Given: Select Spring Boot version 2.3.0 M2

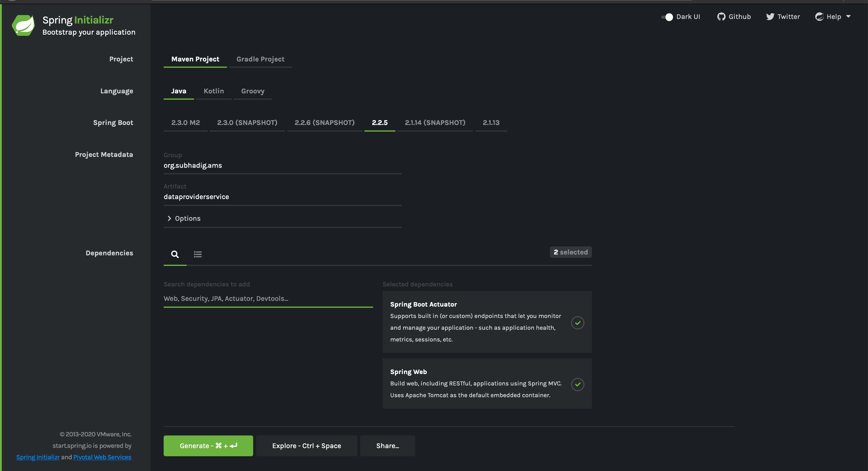Looking at the screenshot, I should [x=186, y=122].
